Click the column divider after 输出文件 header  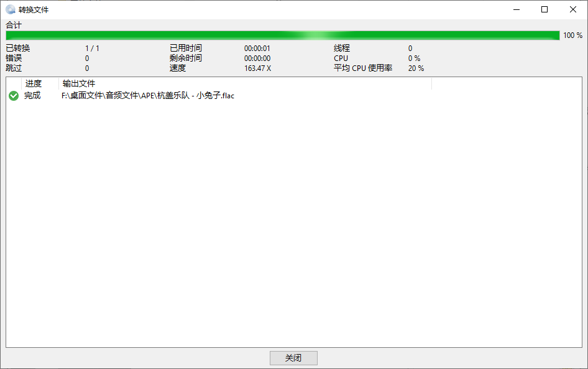coord(431,83)
